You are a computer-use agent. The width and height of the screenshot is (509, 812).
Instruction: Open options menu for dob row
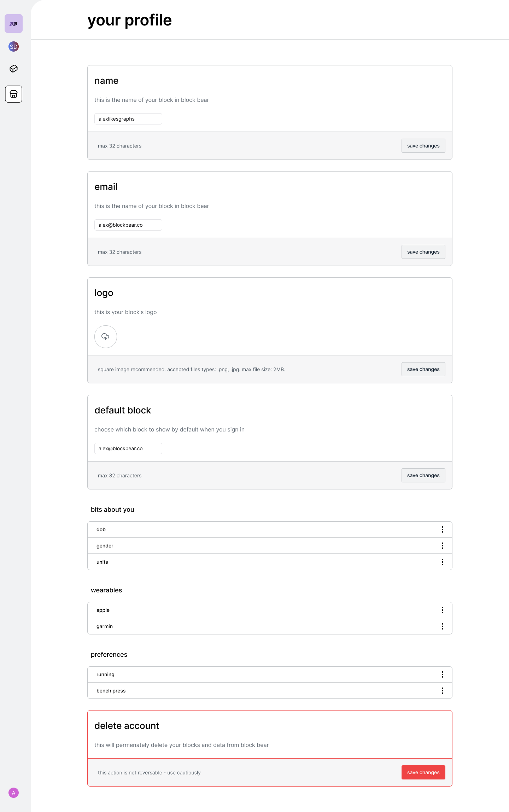[x=442, y=529]
